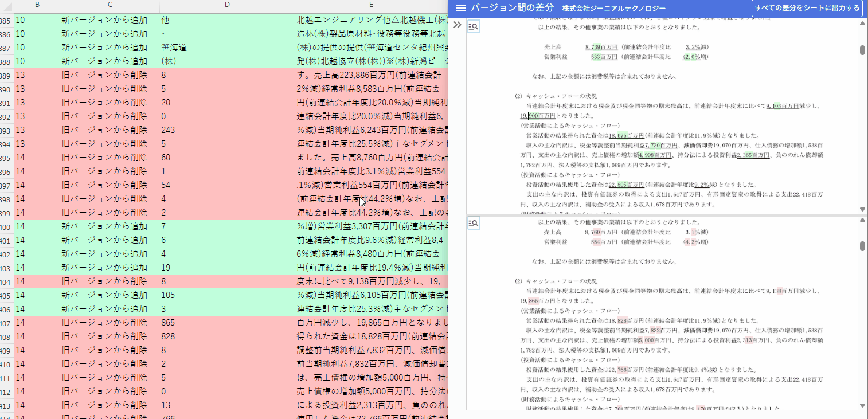Viewport: 868px width, 419px height.
Task: Click cell starting ました。売上高8,760百万円
Action: tap(371, 158)
